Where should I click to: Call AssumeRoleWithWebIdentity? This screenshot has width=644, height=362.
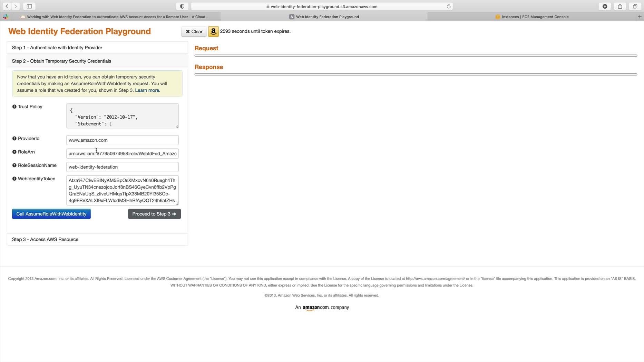[51, 214]
